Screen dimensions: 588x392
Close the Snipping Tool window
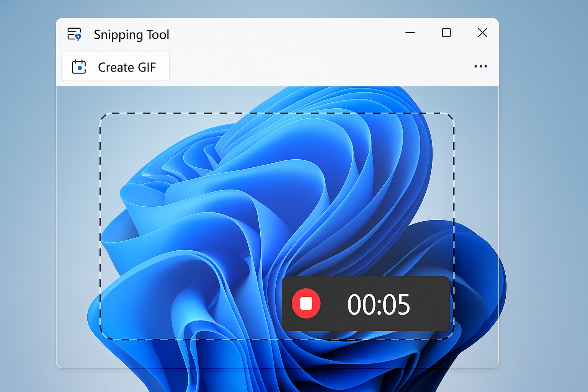click(x=482, y=33)
